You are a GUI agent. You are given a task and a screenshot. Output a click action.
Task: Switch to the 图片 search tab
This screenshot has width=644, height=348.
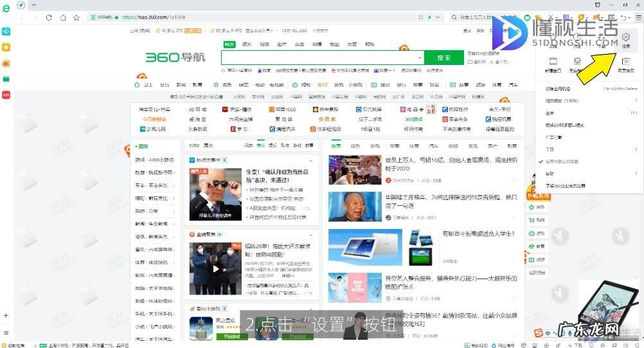(282, 44)
